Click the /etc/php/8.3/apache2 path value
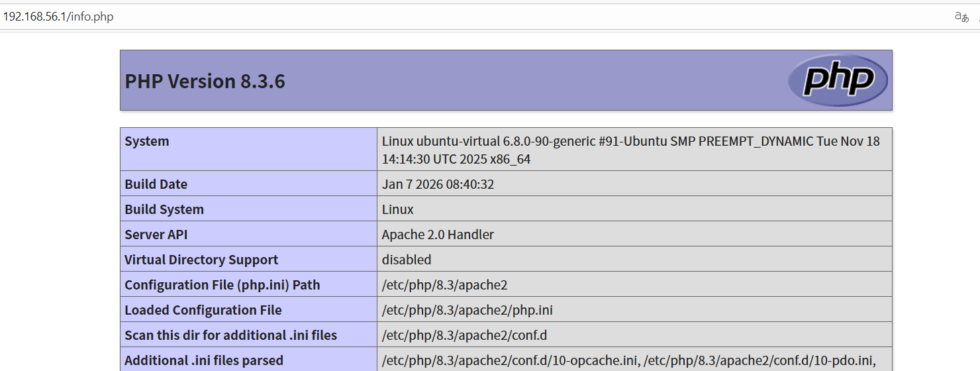 coord(444,285)
